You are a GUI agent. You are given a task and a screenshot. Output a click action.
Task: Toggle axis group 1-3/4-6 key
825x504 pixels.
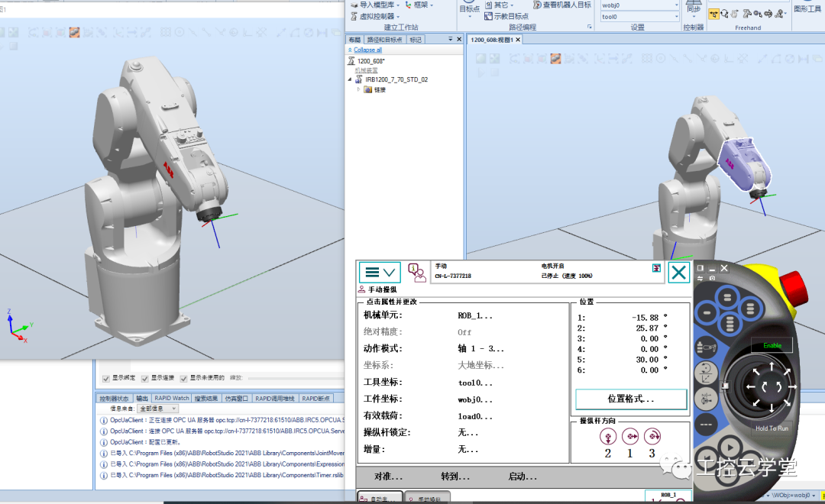click(707, 399)
